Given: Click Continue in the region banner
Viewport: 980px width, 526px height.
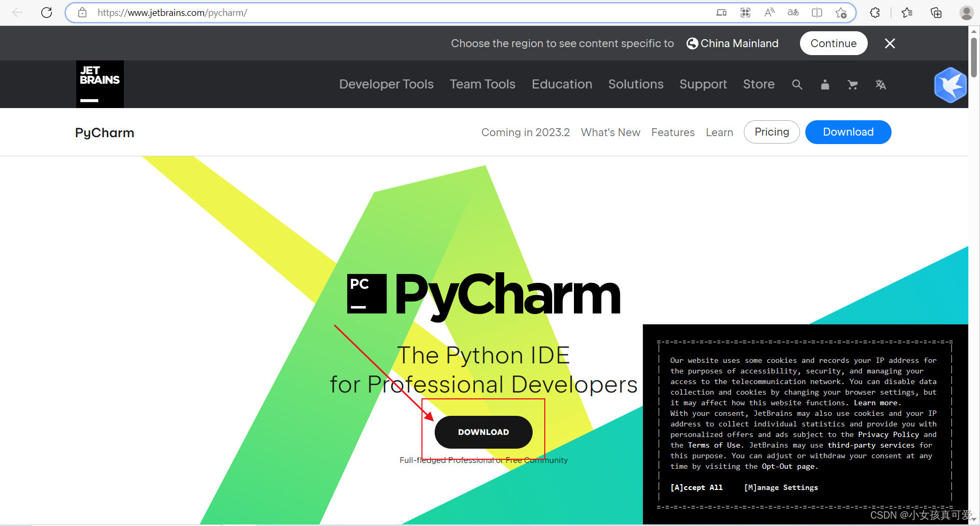Looking at the screenshot, I should (833, 43).
